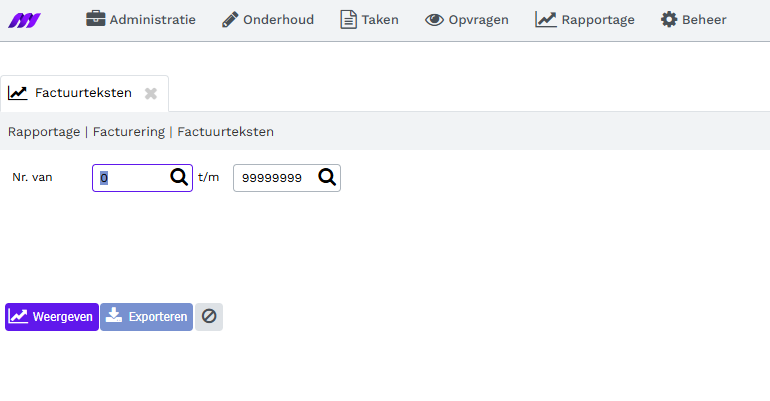This screenshot has width=770, height=401.
Task: Select the Factuurteksten tab
Action: pyautogui.click(x=83, y=93)
